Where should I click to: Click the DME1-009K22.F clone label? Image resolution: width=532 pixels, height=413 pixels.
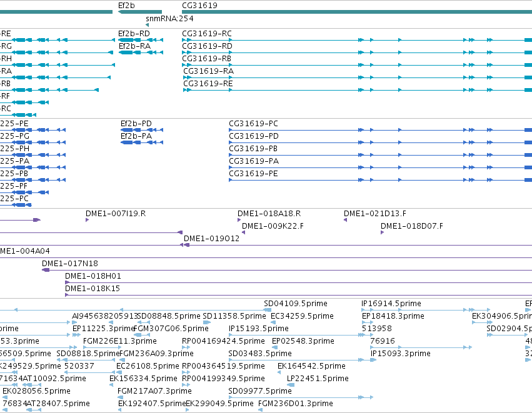point(273,226)
